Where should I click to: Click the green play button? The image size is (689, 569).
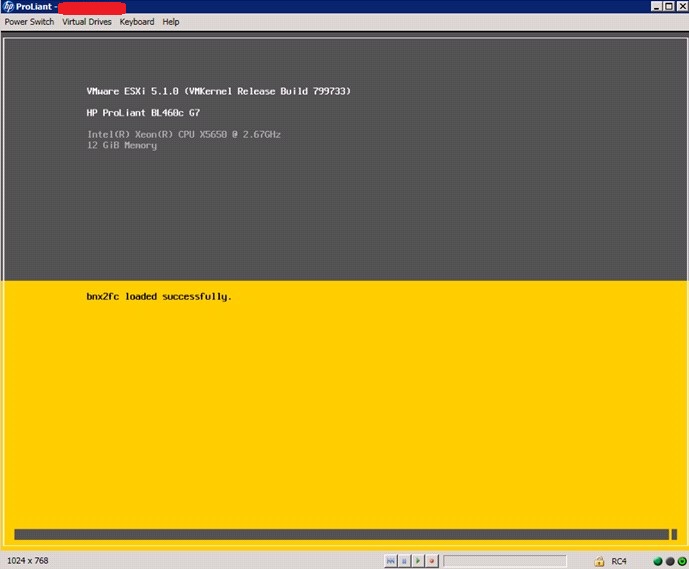click(418, 561)
